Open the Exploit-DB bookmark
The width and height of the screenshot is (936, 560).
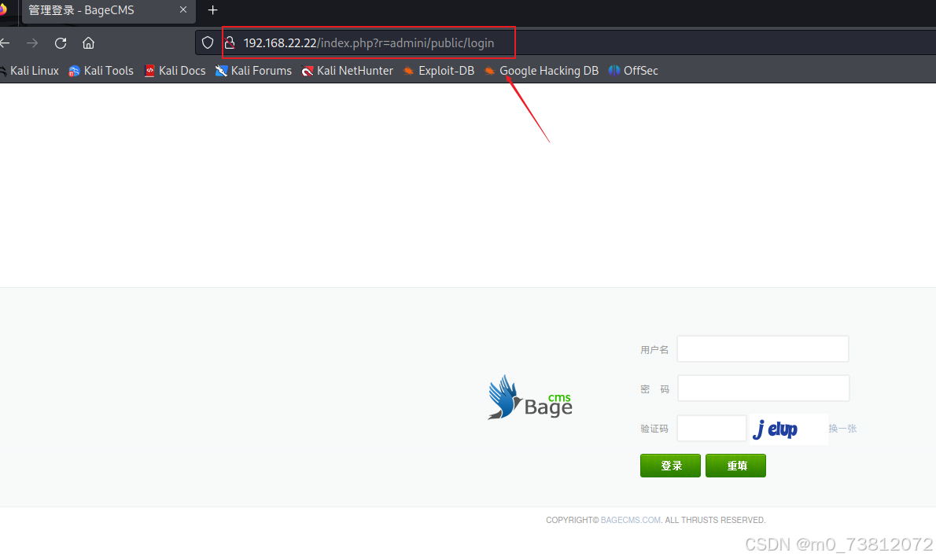point(439,71)
